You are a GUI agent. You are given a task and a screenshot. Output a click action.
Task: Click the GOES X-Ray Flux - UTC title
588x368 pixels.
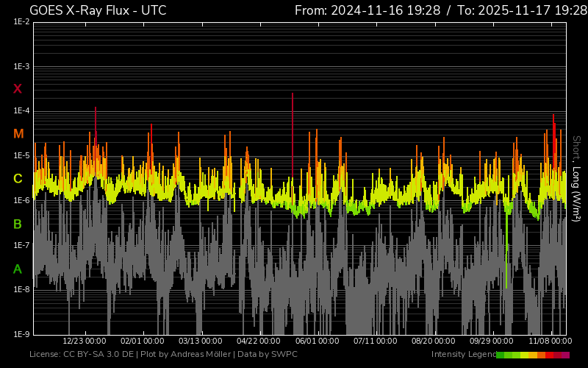tap(98, 10)
